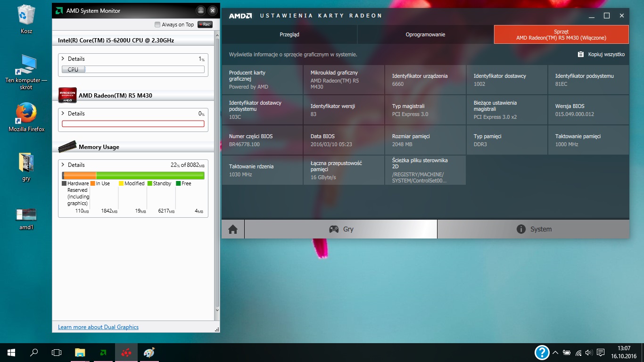Image resolution: width=644 pixels, height=362 pixels.
Task: Expand Memory Usage Details chevron
Action: (63, 165)
